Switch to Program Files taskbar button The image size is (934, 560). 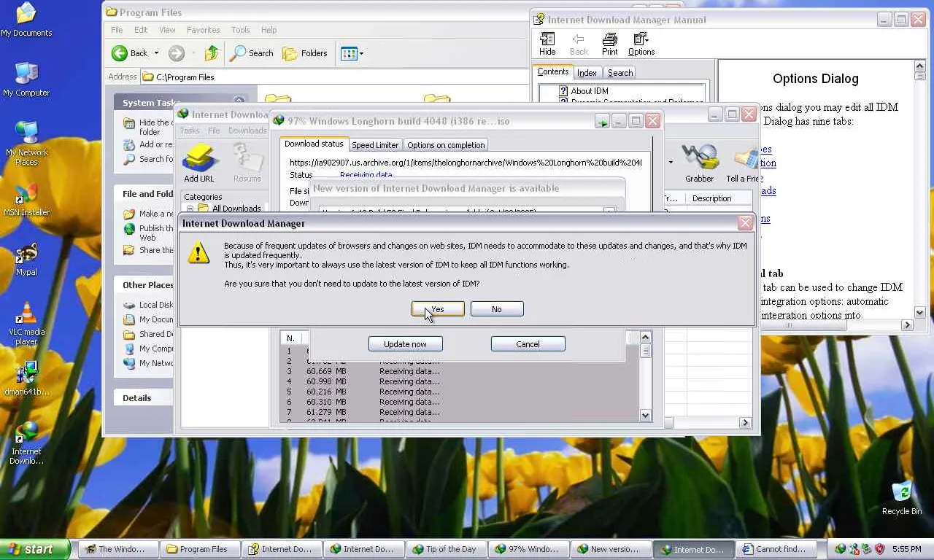coord(198,549)
